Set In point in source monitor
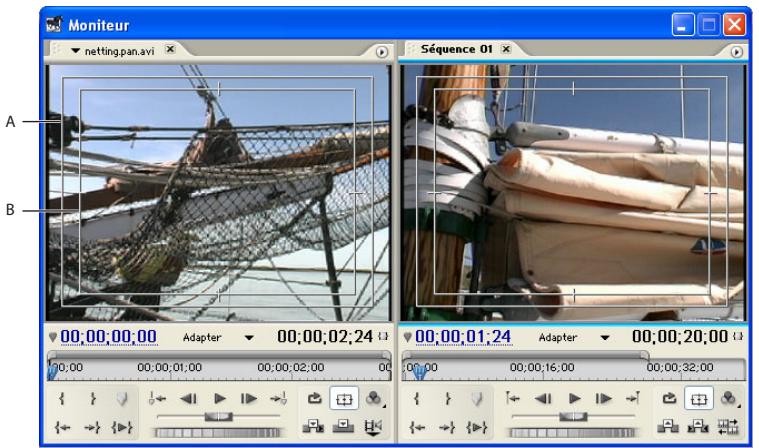 [x=61, y=399]
